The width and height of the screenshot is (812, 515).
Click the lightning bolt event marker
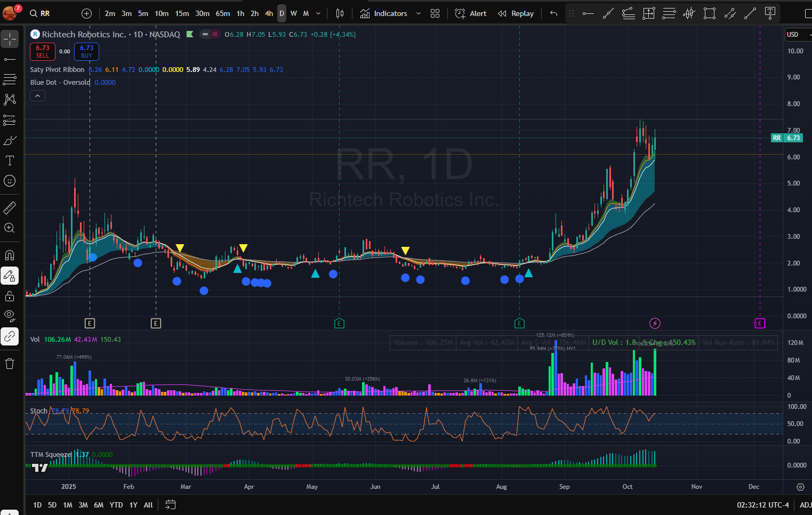coord(655,323)
